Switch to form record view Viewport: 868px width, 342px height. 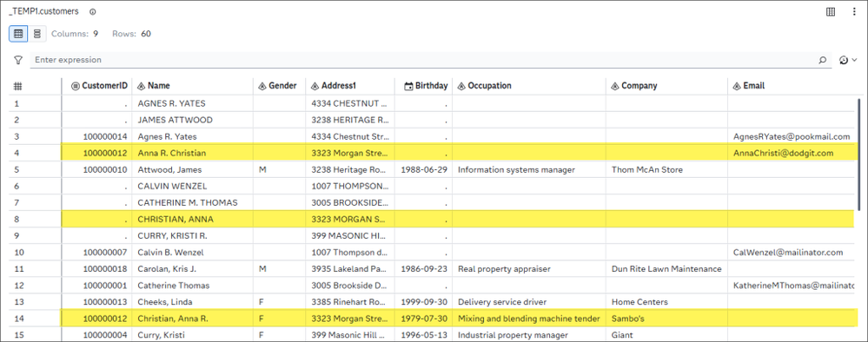coord(37,34)
